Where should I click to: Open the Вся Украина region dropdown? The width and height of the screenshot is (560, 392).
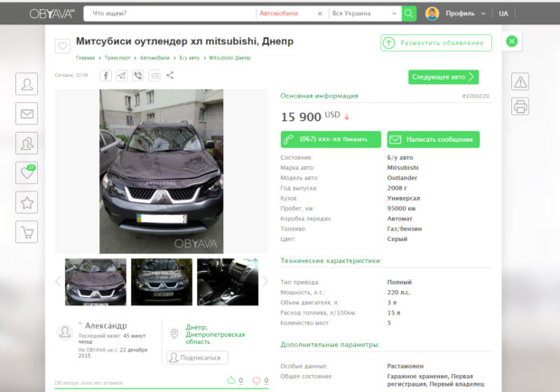click(364, 14)
